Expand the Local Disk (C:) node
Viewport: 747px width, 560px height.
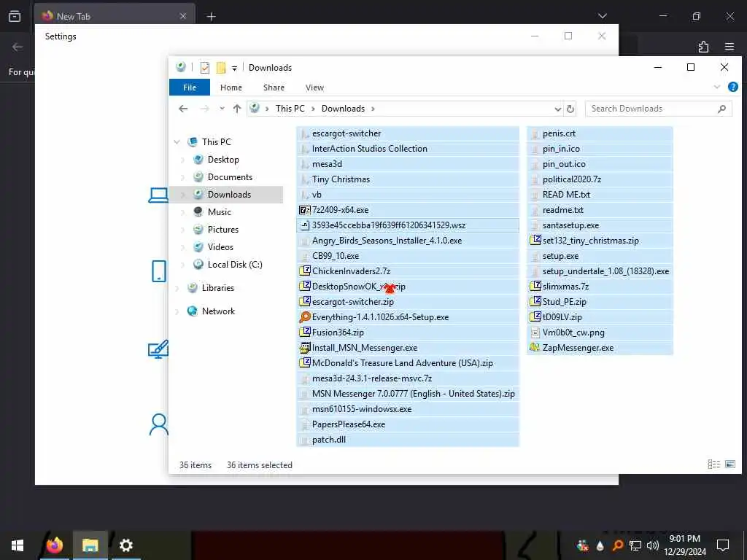182,265
